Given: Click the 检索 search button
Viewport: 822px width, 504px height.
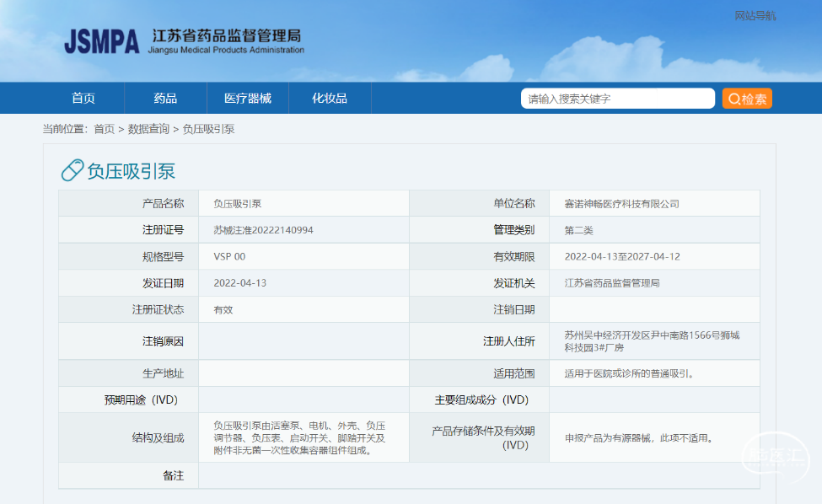Looking at the screenshot, I should (747, 99).
